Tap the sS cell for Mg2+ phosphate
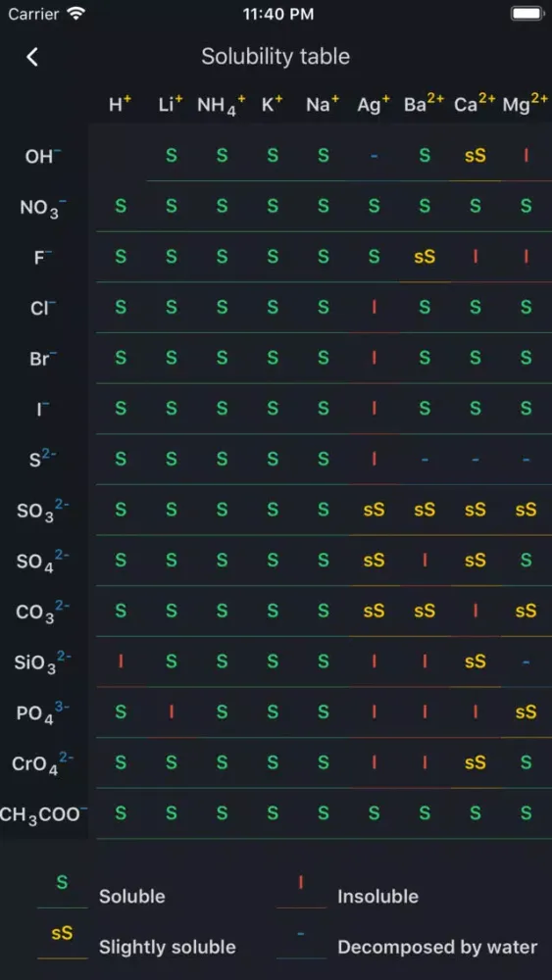The image size is (552, 980). [526, 711]
